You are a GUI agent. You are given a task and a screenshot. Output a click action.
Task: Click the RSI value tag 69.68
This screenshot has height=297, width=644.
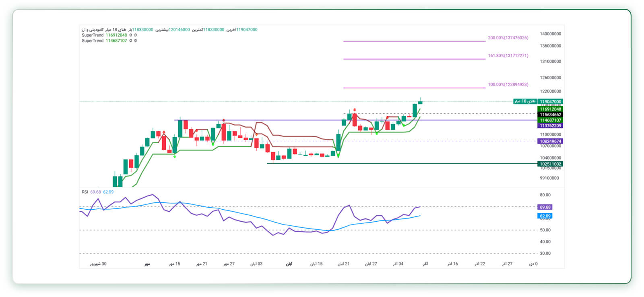545,207
